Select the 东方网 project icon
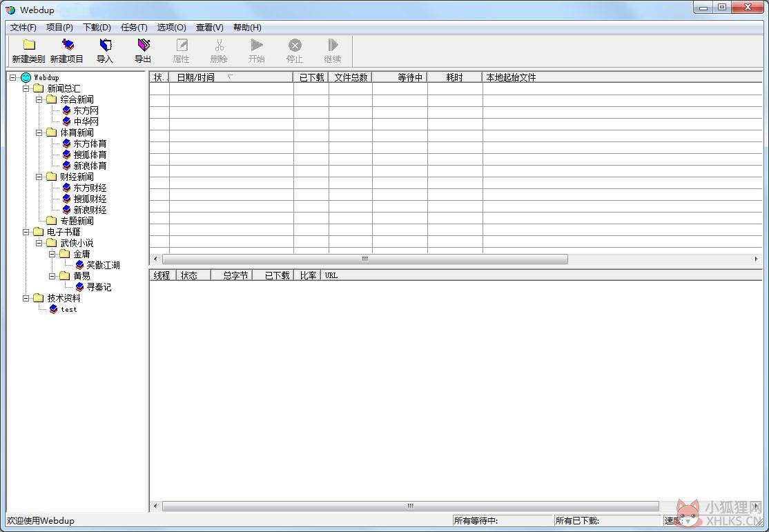The image size is (769, 532). [67, 110]
